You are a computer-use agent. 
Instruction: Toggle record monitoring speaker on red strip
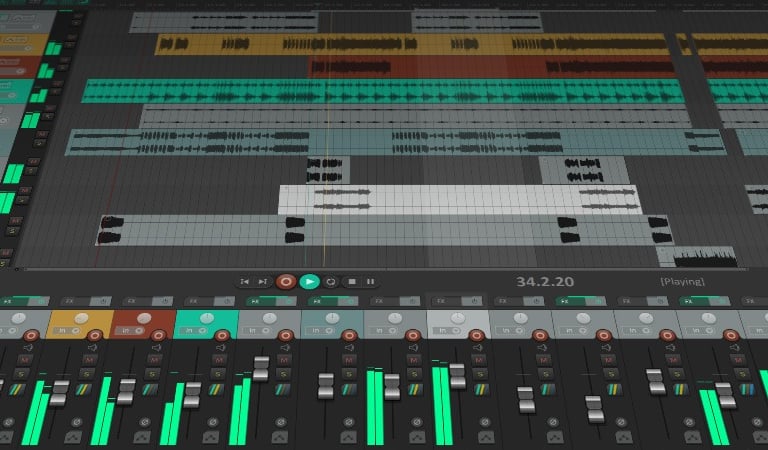[x=156, y=348]
